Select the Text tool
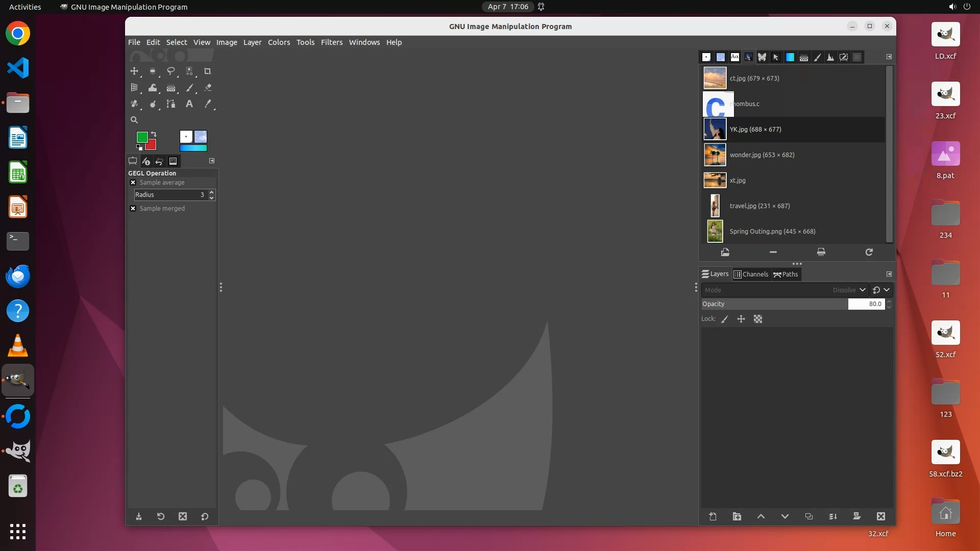The height and width of the screenshot is (551, 980). [x=189, y=104]
